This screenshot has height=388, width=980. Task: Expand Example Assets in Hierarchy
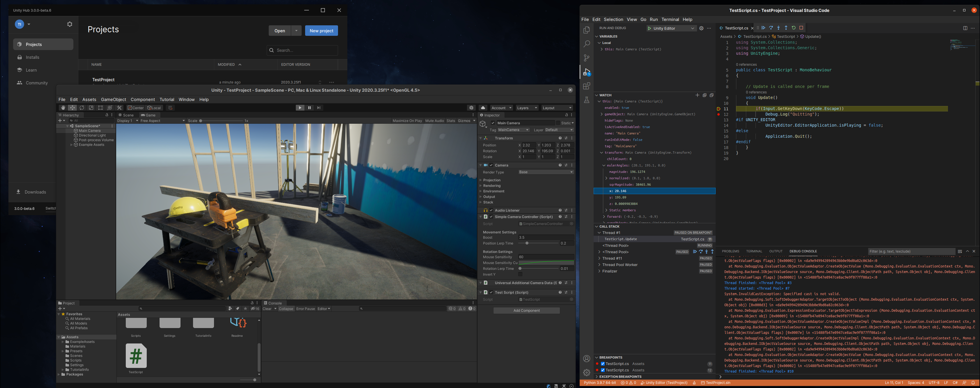pos(72,145)
